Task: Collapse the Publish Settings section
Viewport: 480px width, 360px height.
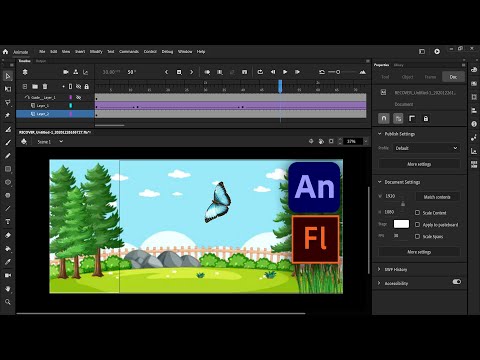Action: click(x=379, y=134)
